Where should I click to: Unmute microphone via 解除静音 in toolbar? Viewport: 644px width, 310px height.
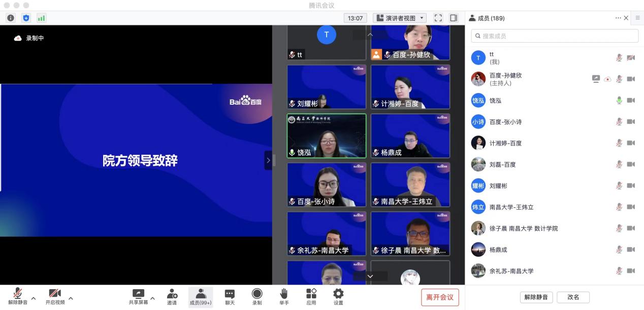click(x=18, y=297)
